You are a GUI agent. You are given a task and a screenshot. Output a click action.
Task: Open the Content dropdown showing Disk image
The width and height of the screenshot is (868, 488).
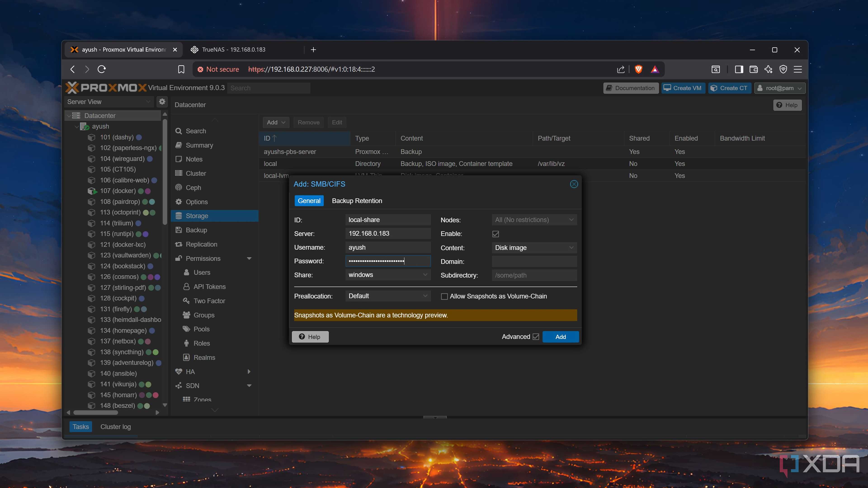(534, 248)
